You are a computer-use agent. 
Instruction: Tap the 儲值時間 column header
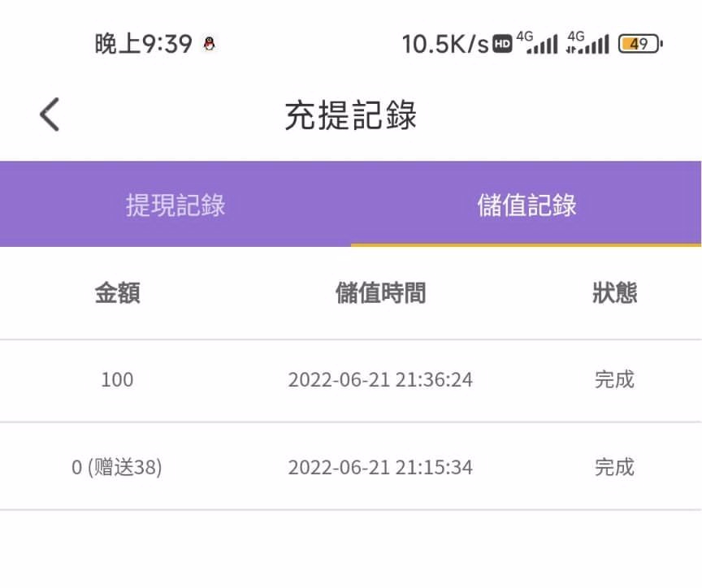click(x=380, y=293)
